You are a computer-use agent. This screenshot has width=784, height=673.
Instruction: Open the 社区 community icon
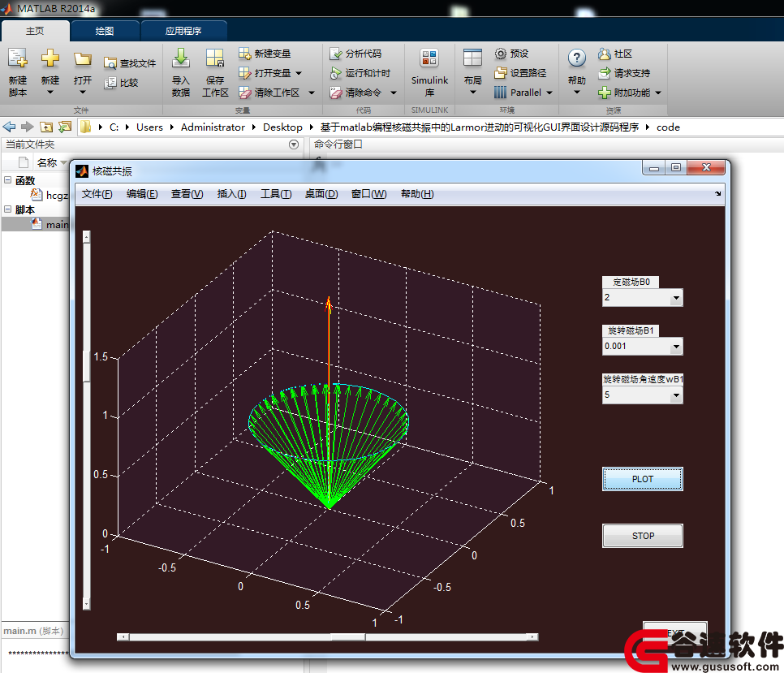605,53
